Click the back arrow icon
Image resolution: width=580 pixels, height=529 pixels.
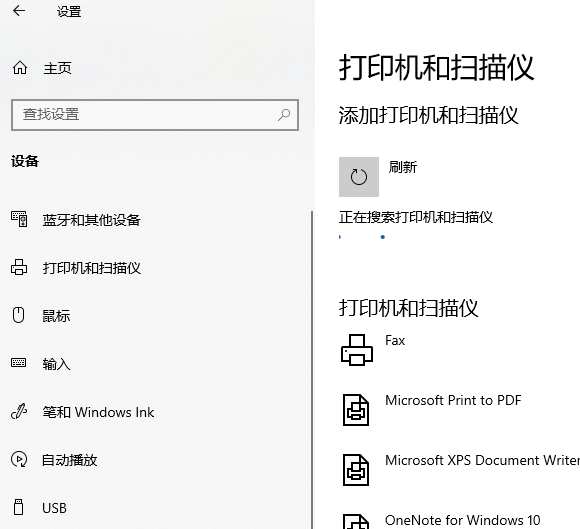click(x=19, y=11)
